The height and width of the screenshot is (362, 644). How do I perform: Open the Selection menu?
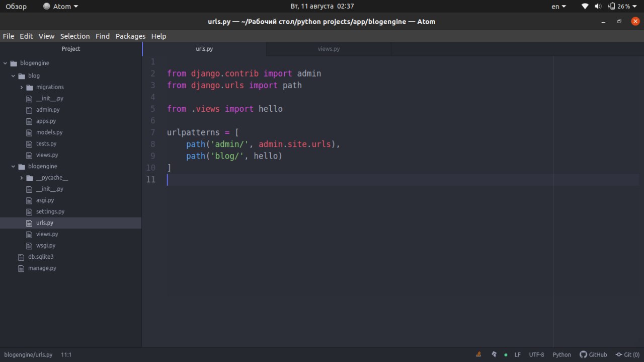coord(75,36)
